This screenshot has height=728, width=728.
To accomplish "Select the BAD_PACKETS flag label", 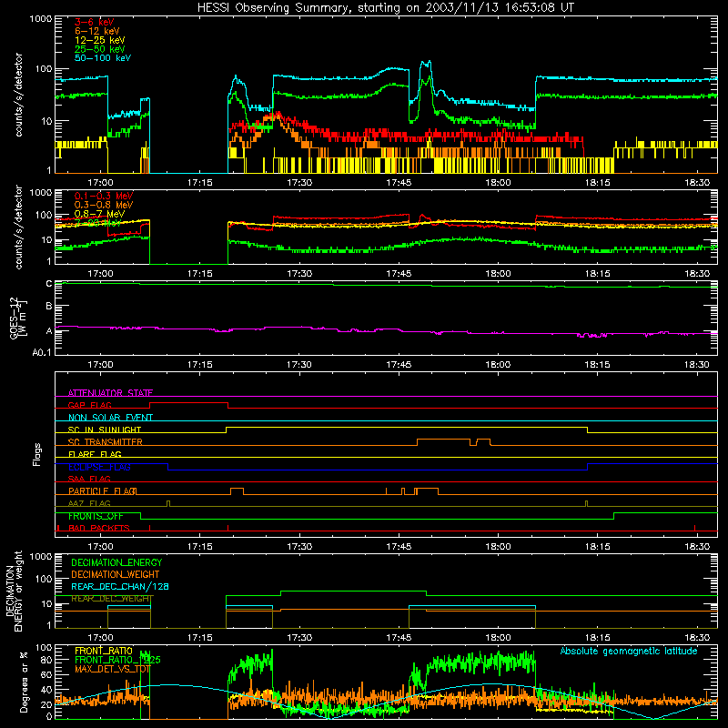I will click(99, 528).
